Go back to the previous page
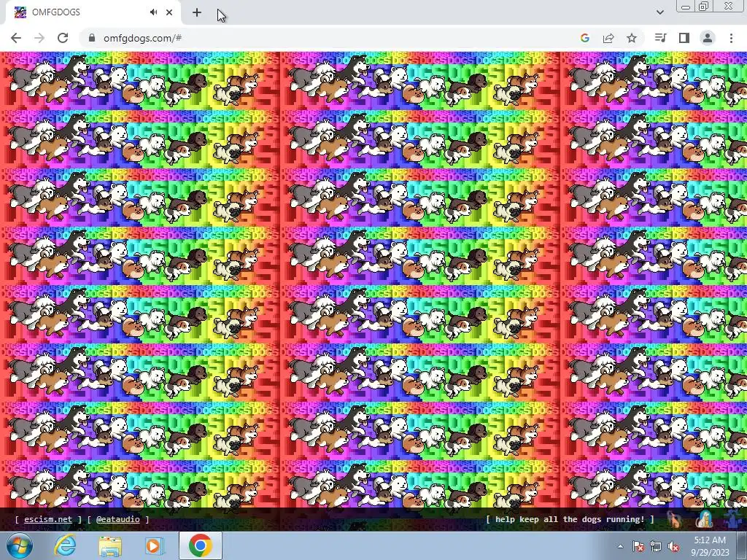The width and height of the screenshot is (747, 560). [x=16, y=38]
